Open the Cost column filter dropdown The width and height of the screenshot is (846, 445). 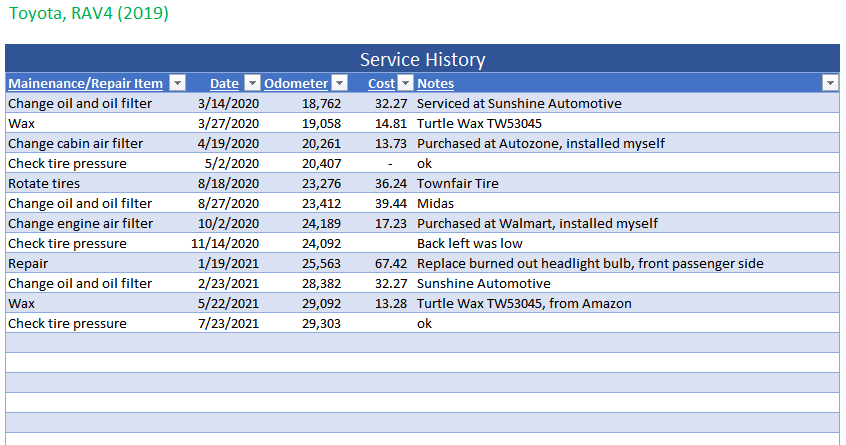click(x=405, y=84)
